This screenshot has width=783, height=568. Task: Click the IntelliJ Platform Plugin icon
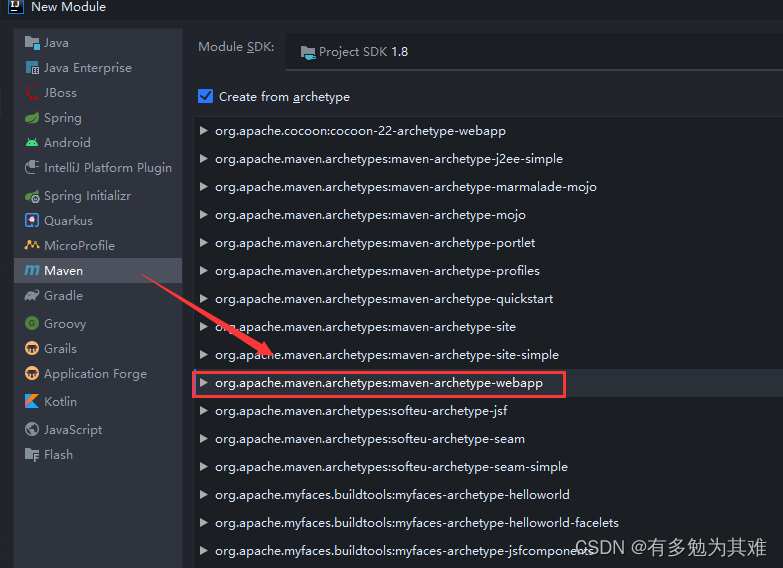pyautogui.click(x=32, y=167)
